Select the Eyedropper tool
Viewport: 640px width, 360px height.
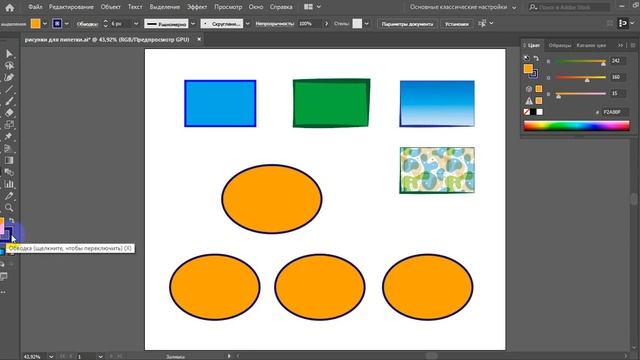[x=9, y=196]
